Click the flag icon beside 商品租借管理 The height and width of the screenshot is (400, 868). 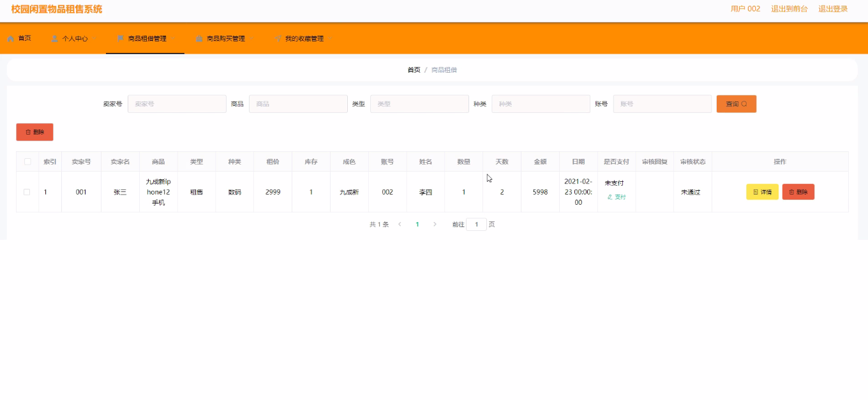(x=121, y=39)
